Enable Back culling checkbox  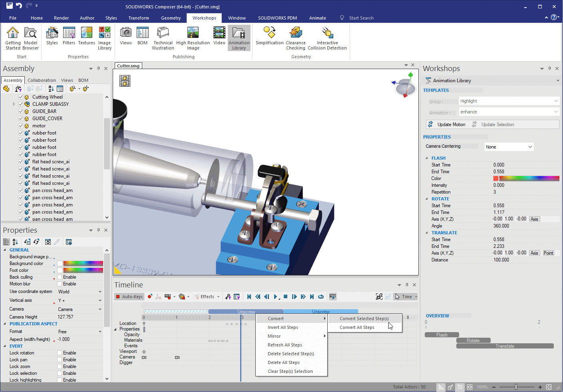click(x=60, y=277)
